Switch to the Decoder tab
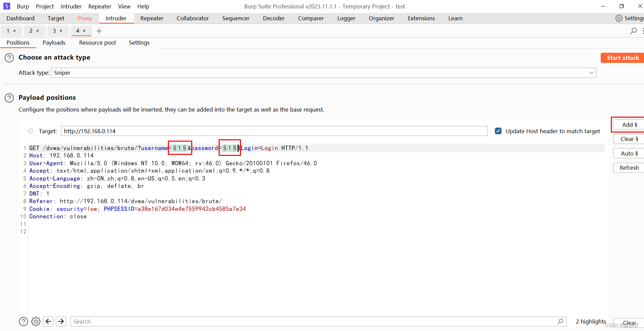The image size is (644, 331). [274, 18]
